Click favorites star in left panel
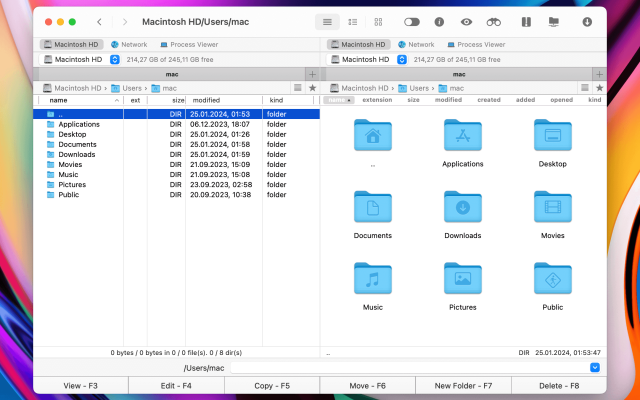The image size is (640, 400). tap(312, 88)
